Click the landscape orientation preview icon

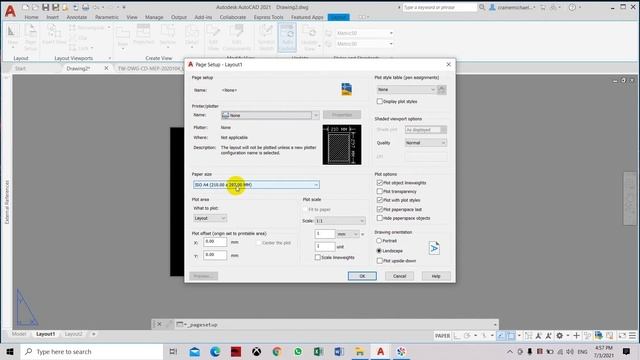click(x=434, y=248)
